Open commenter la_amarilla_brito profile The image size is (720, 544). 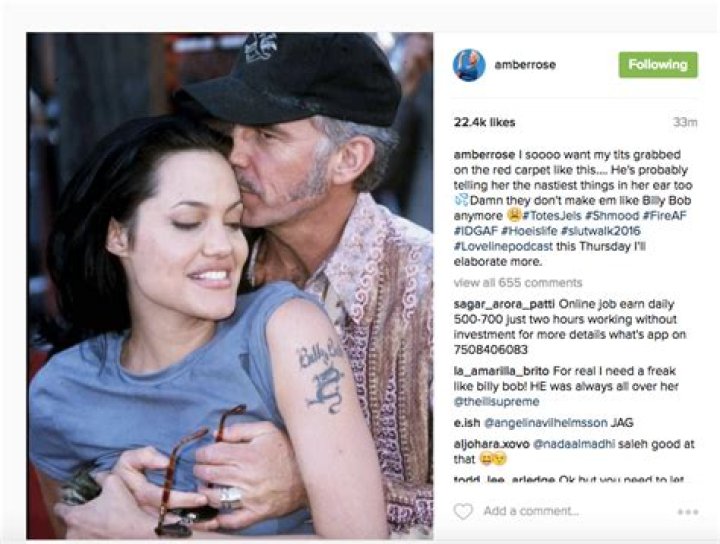(x=501, y=371)
